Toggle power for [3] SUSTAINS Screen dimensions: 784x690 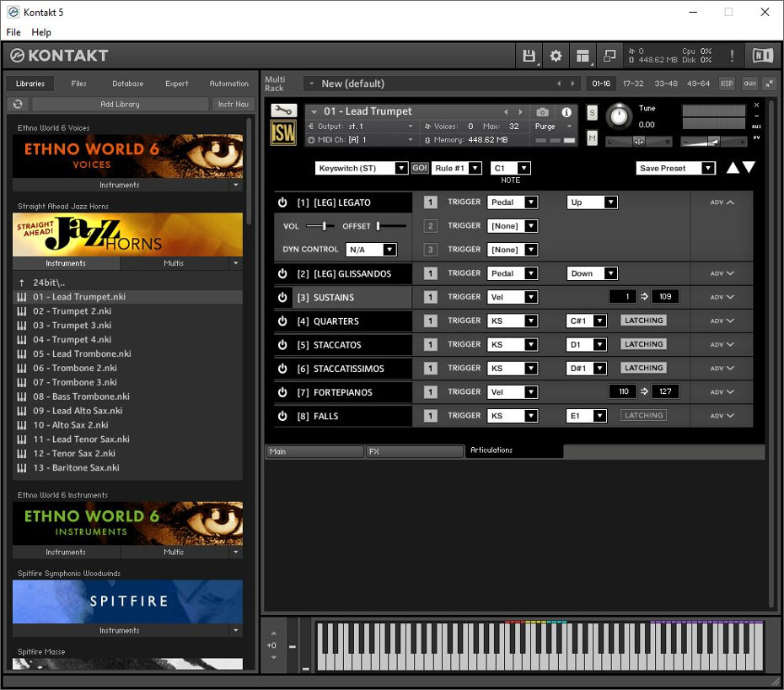coord(282,297)
